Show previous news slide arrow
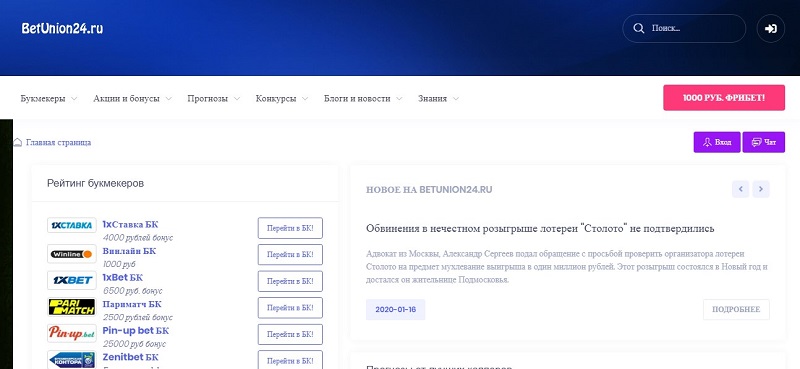 pos(740,189)
